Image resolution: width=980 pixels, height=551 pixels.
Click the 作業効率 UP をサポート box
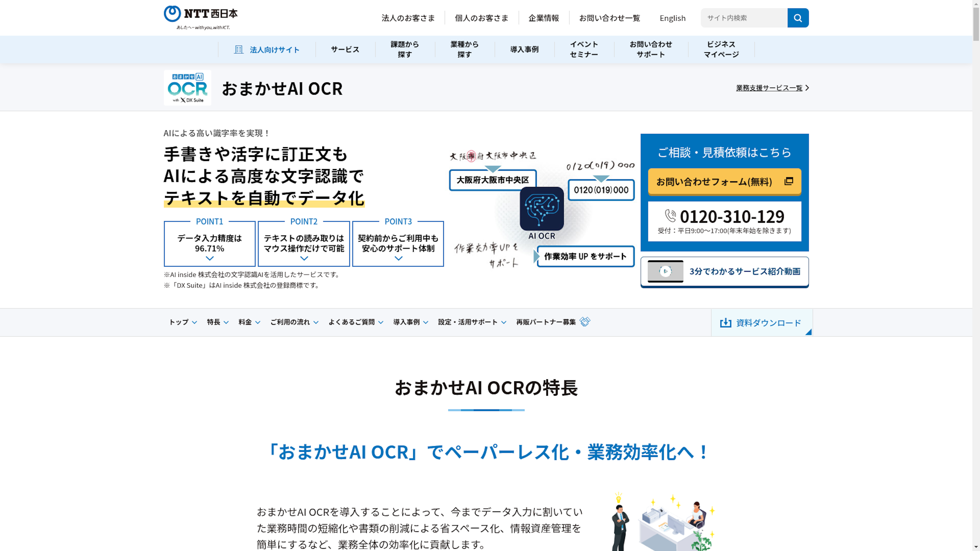pyautogui.click(x=585, y=256)
